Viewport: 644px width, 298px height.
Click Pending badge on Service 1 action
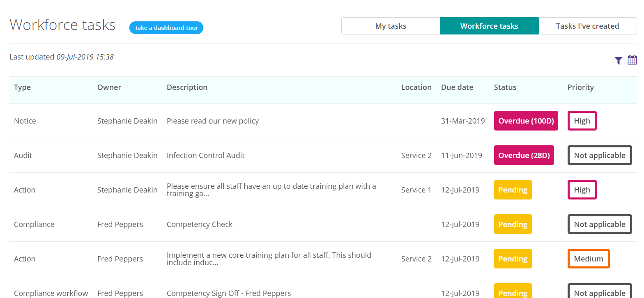point(513,190)
